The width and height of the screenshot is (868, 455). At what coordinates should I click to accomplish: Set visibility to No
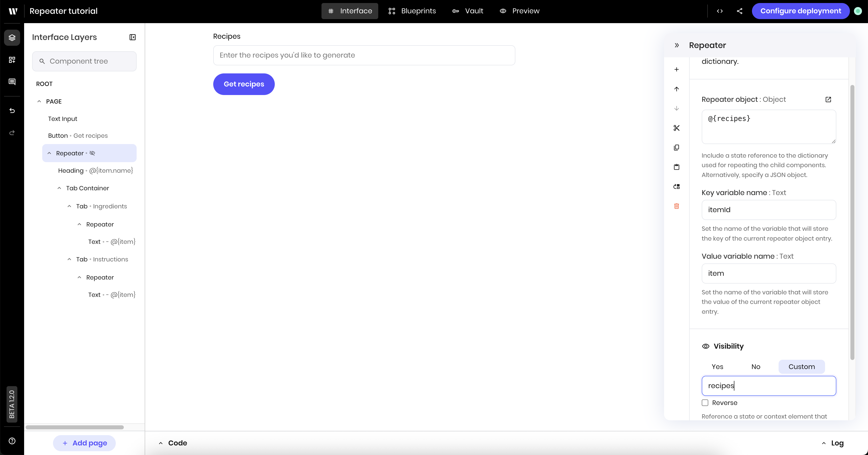[756, 367]
